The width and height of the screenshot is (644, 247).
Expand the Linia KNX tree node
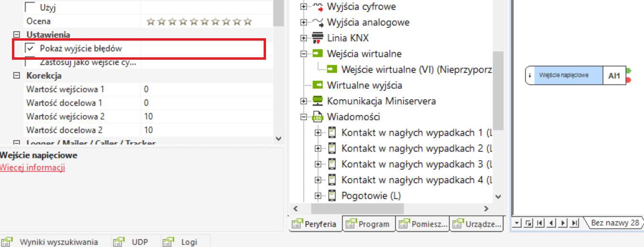pyautogui.click(x=303, y=38)
